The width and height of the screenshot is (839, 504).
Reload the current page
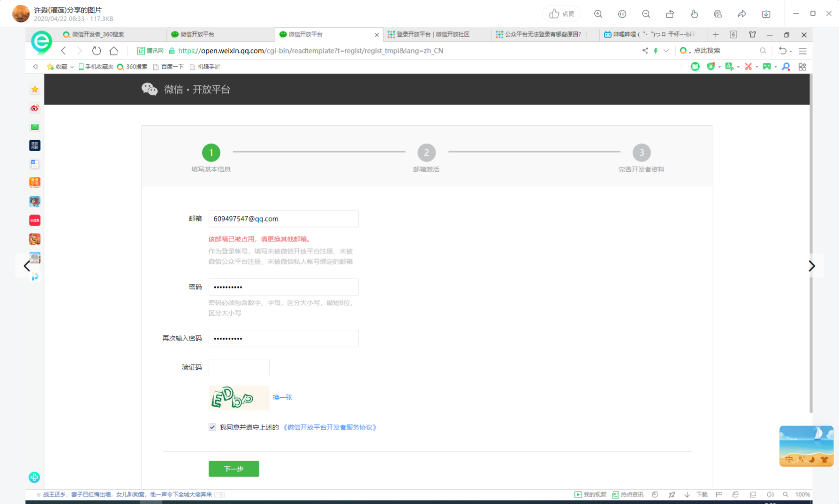(96, 51)
